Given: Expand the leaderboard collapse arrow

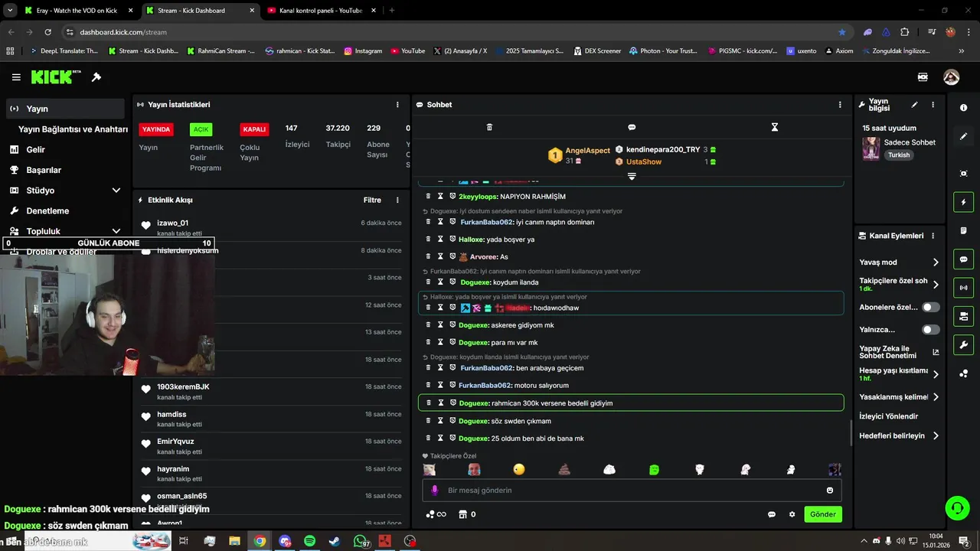Looking at the screenshot, I should pos(632,177).
